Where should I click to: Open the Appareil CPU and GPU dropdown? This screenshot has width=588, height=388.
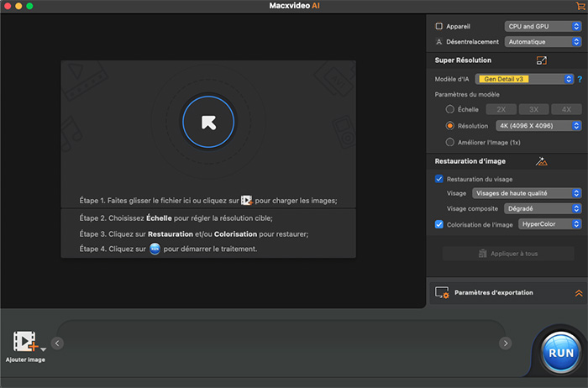543,26
